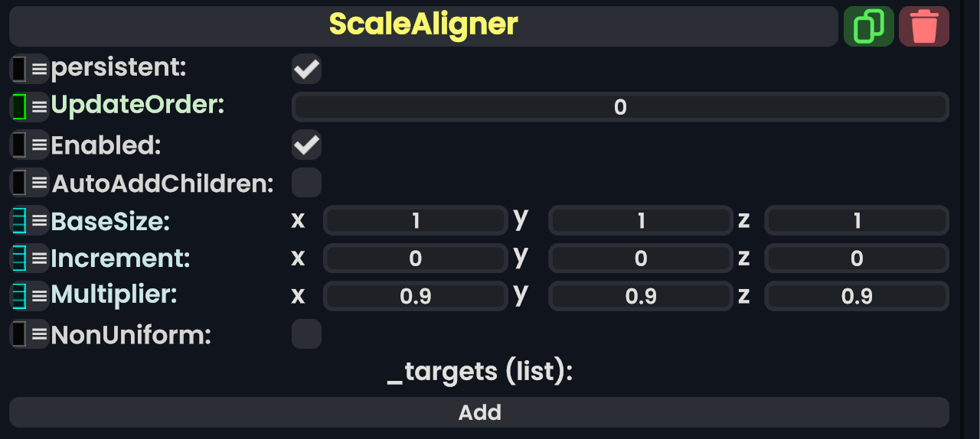
Task: Click the green duplicate component icon
Action: (x=868, y=27)
